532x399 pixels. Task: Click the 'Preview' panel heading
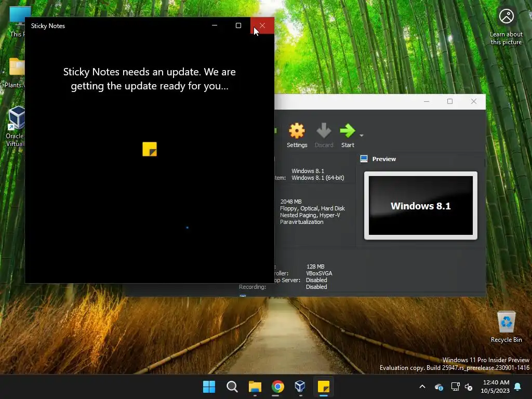coord(384,159)
